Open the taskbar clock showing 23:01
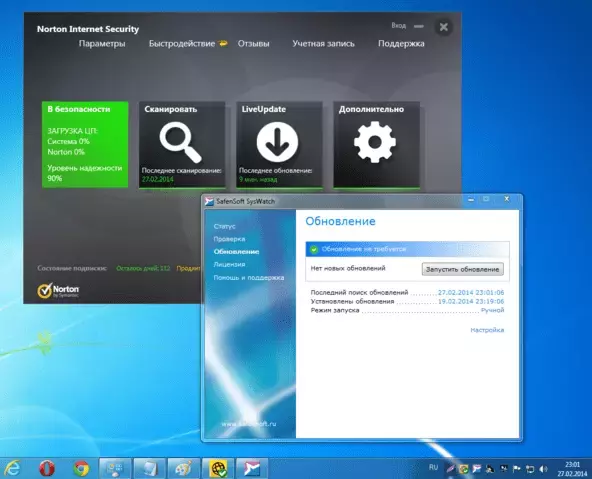The image size is (592, 479). [x=572, y=469]
